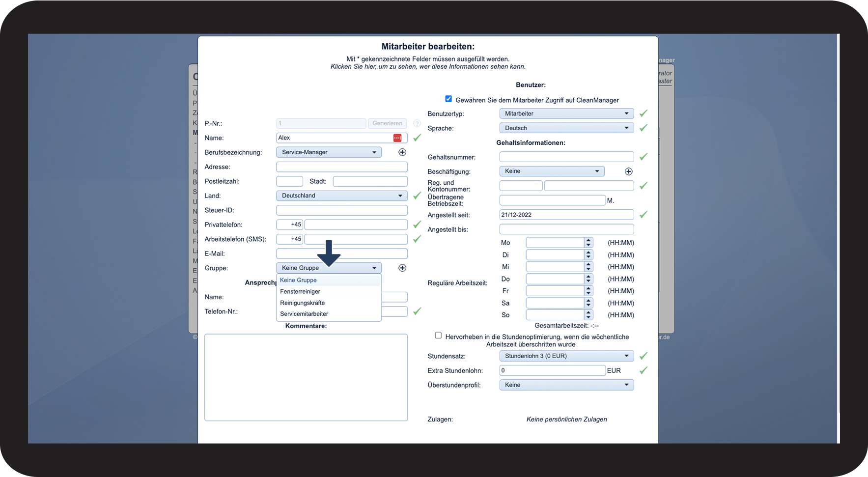
Task: Open the Land dropdown showing Deutschland
Action: [x=342, y=196]
